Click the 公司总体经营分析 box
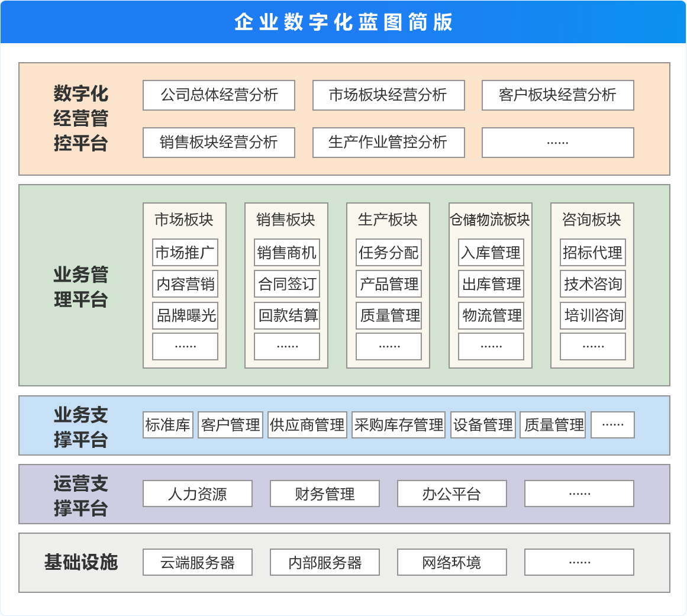687x616 pixels. (219, 95)
